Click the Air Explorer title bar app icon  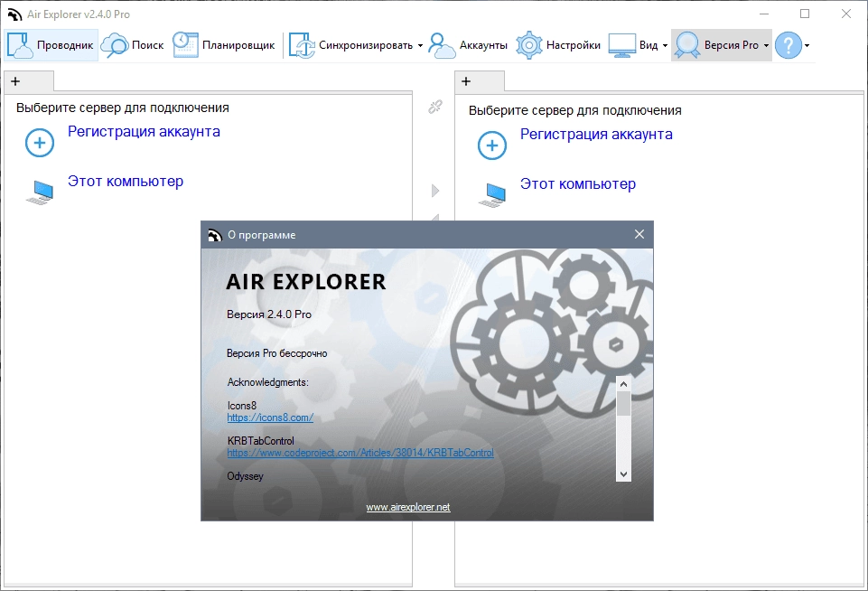click(x=15, y=14)
